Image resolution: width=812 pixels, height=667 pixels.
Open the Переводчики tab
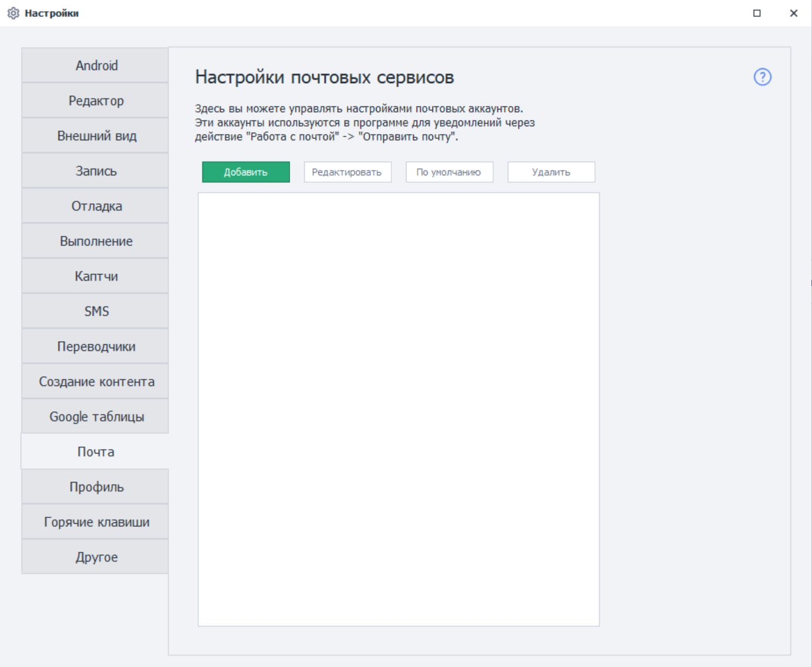click(x=95, y=346)
